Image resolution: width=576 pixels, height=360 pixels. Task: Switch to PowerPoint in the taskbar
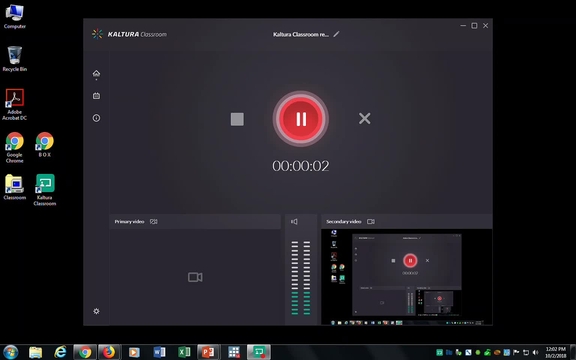[x=208, y=352]
